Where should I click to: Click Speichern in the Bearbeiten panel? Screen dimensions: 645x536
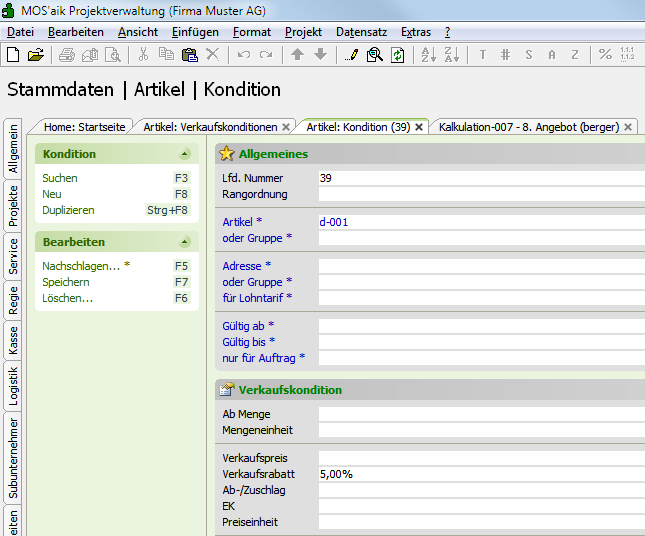pyautogui.click(x=66, y=282)
